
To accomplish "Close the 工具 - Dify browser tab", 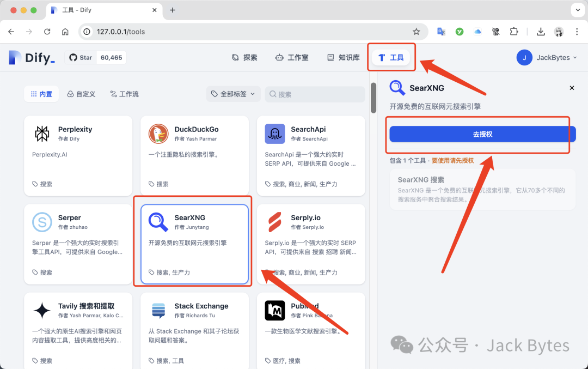I will pyautogui.click(x=155, y=10).
